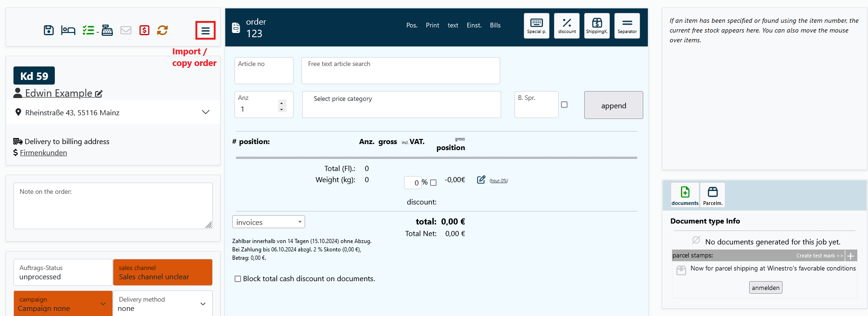Click the Special p. keyboard icon

point(536,26)
